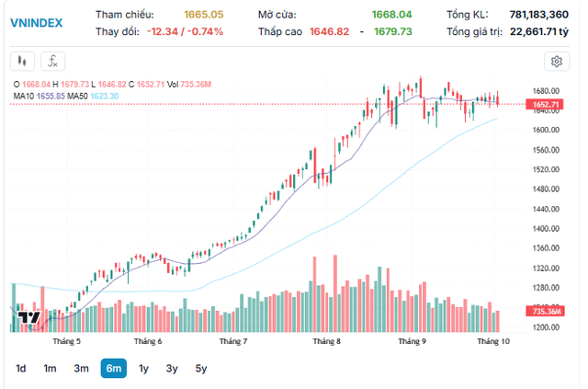Show the 3y time range
Viewport: 588px width, 389px height.
[172, 368]
